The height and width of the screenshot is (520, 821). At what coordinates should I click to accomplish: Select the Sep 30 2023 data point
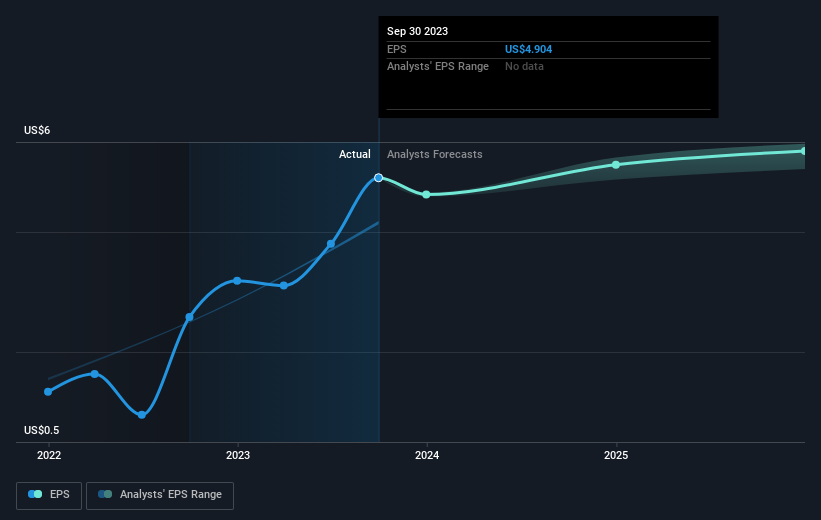pyautogui.click(x=379, y=178)
